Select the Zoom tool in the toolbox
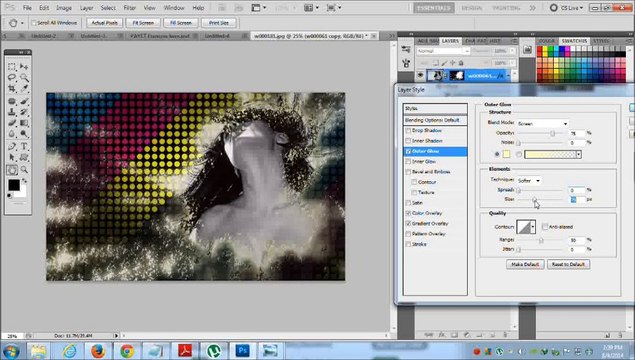635x360 pixels. [24, 170]
